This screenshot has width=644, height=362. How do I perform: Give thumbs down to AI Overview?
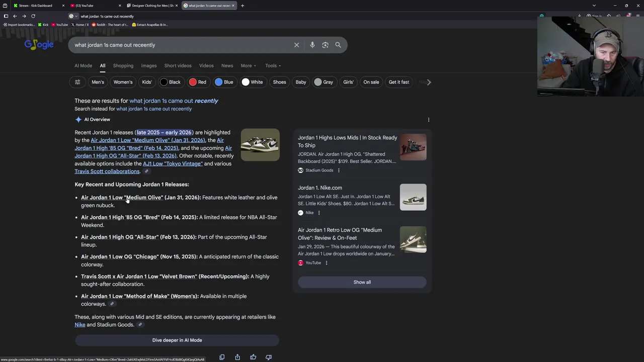[269, 357]
